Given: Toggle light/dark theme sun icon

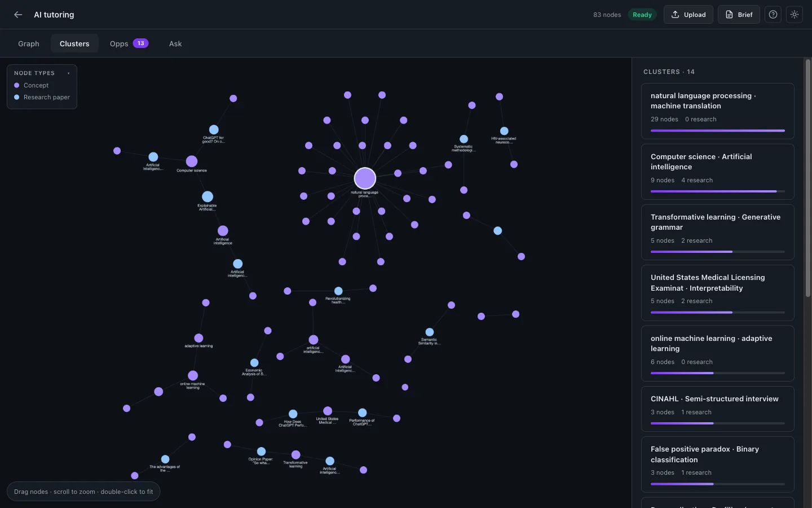Looking at the screenshot, I should tap(795, 15).
